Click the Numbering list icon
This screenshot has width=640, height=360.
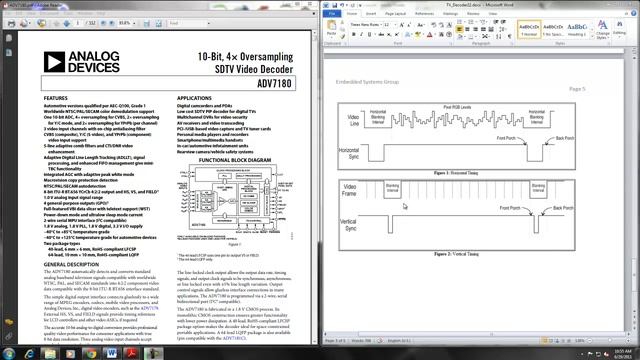tap(471, 22)
